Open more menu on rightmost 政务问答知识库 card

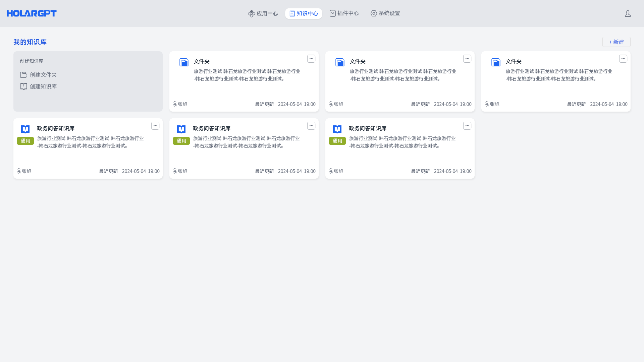tap(467, 126)
